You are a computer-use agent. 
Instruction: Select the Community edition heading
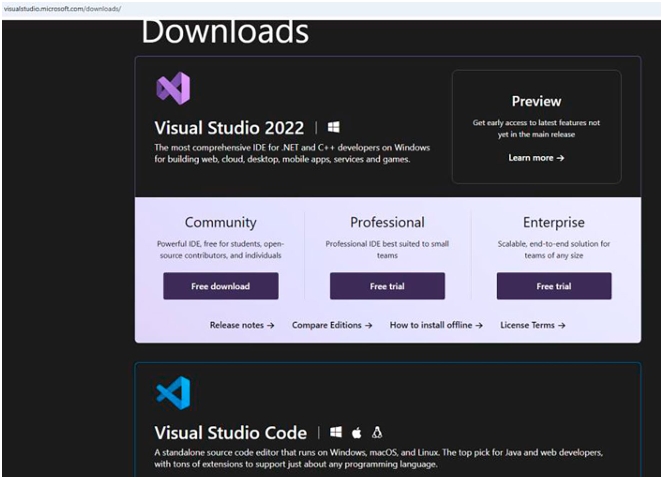pyautogui.click(x=221, y=222)
